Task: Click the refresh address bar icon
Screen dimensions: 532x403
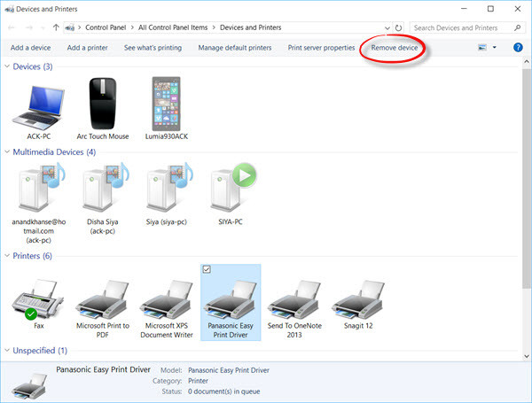Action: (399, 27)
